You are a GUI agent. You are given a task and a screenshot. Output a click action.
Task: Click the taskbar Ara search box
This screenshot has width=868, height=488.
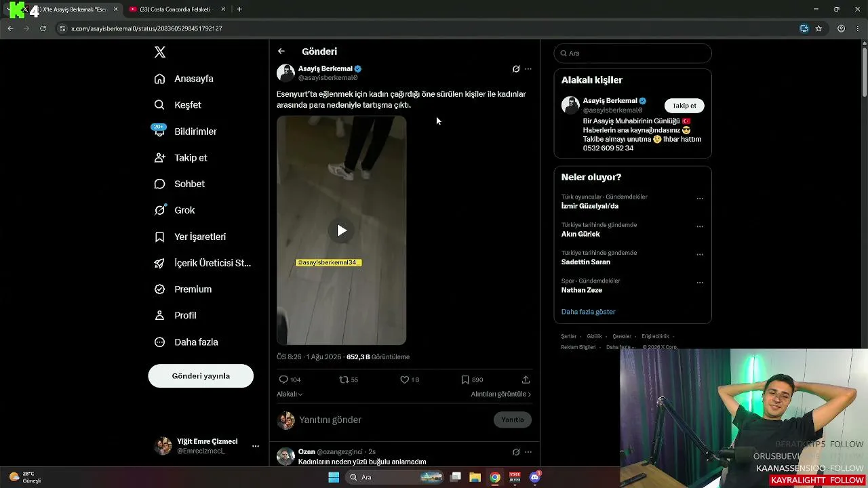(396, 477)
